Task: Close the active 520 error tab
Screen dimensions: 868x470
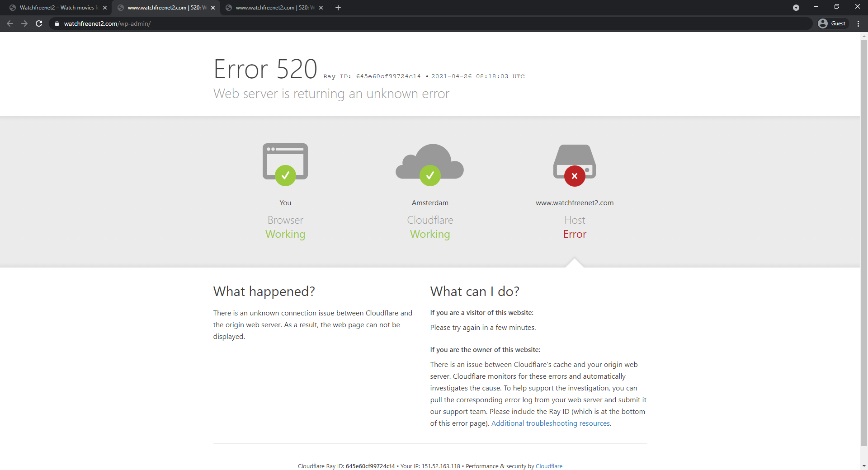Action: tap(213, 8)
